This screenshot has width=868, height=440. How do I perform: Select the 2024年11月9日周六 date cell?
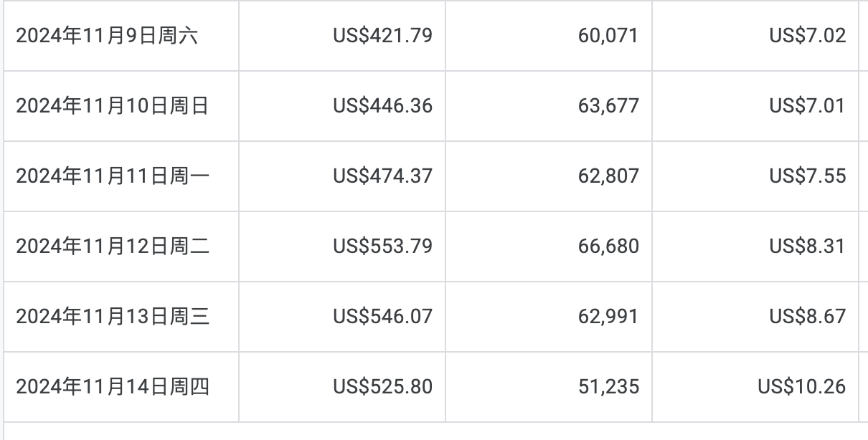coord(121,36)
